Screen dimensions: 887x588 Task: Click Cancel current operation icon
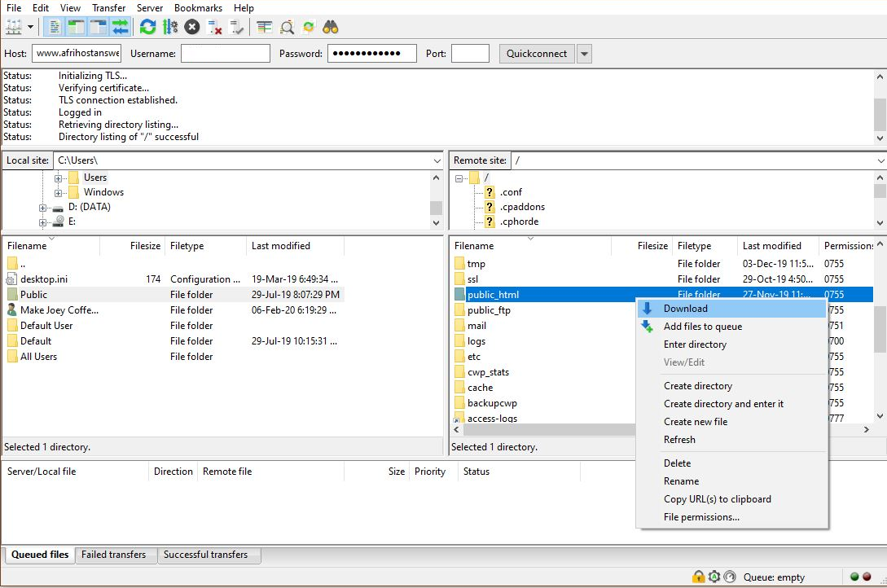pyautogui.click(x=192, y=27)
